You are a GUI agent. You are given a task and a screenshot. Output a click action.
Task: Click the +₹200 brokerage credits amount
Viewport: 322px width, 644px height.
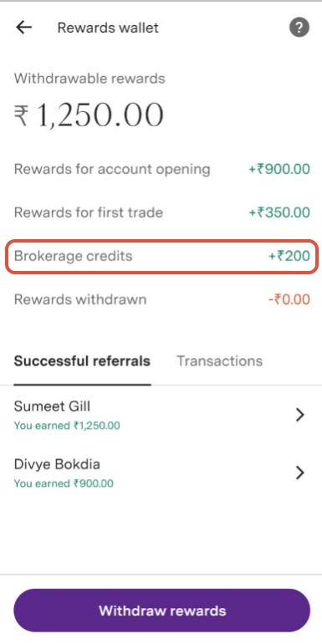pyautogui.click(x=289, y=256)
